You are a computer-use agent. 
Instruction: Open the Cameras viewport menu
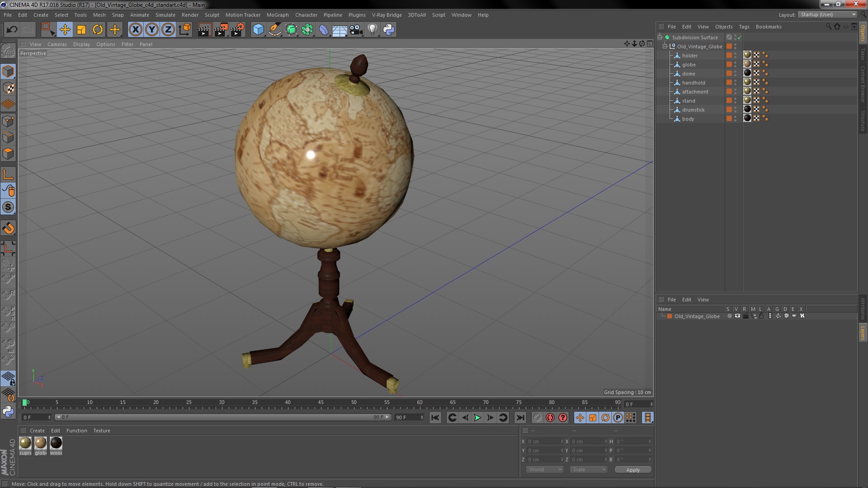[57, 44]
